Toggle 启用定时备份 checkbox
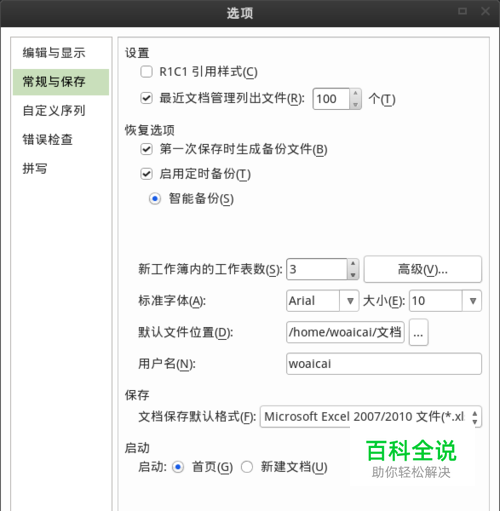The image size is (500, 511). coord(146,174)
